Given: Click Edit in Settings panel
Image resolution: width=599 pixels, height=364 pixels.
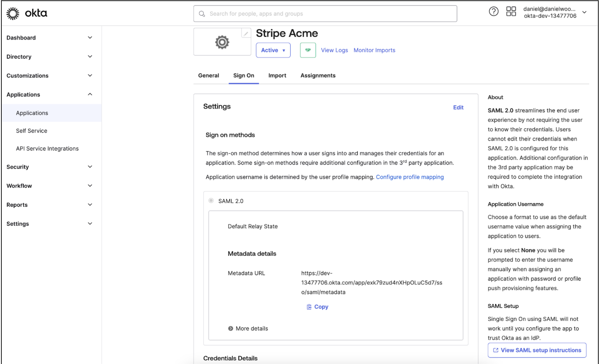Looking at the screenshot, I should 458,107.
